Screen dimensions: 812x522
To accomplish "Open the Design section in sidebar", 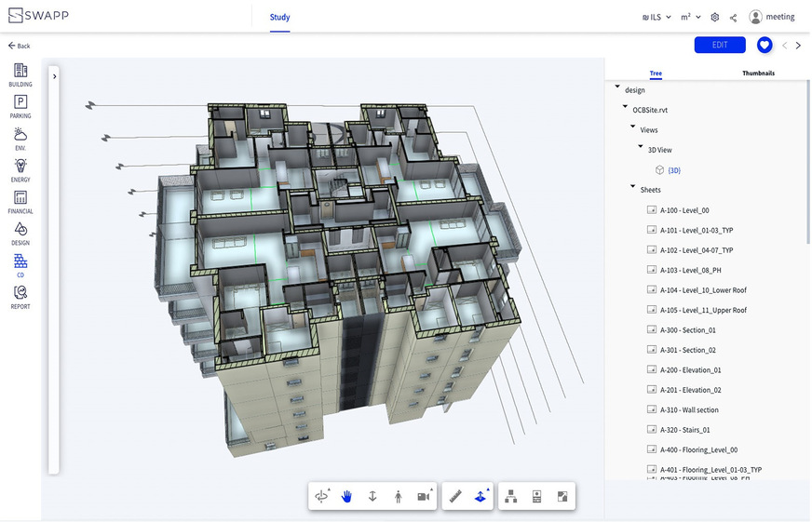I will [x=20, y=234].
